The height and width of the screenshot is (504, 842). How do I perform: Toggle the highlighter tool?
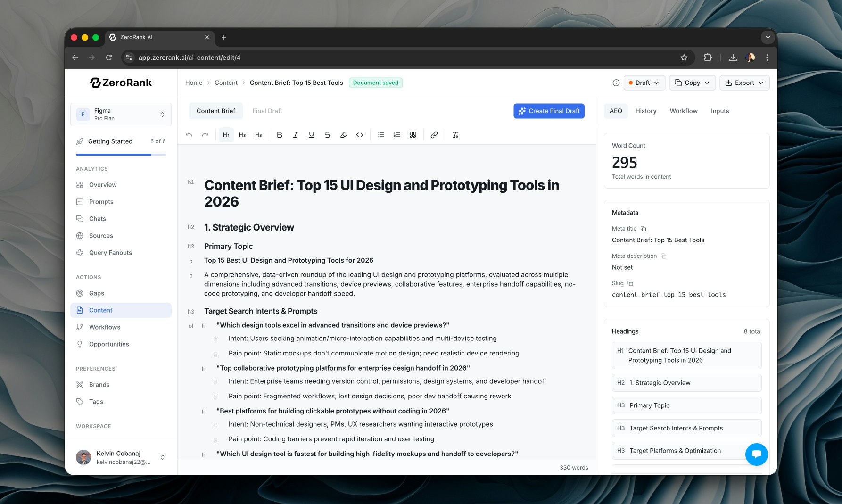point(344,135)
